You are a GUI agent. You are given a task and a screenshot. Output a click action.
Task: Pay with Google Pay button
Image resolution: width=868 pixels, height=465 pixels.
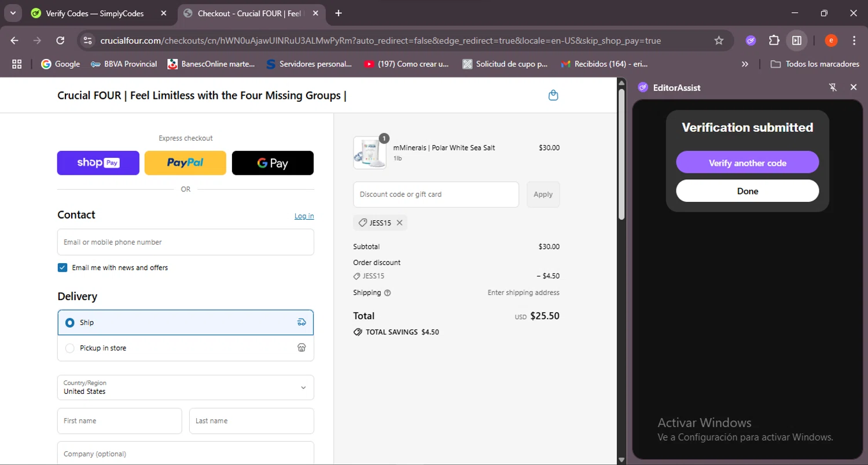(273, 163)
